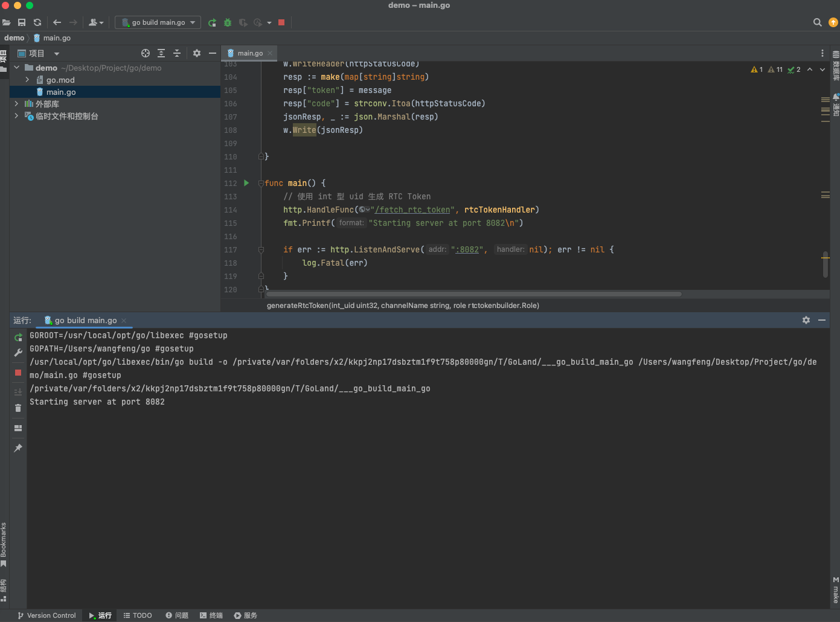Stop the process with the red square in the top toolbar
The width and height of the screenshot is (840, 622).
(x=281, y=22)
